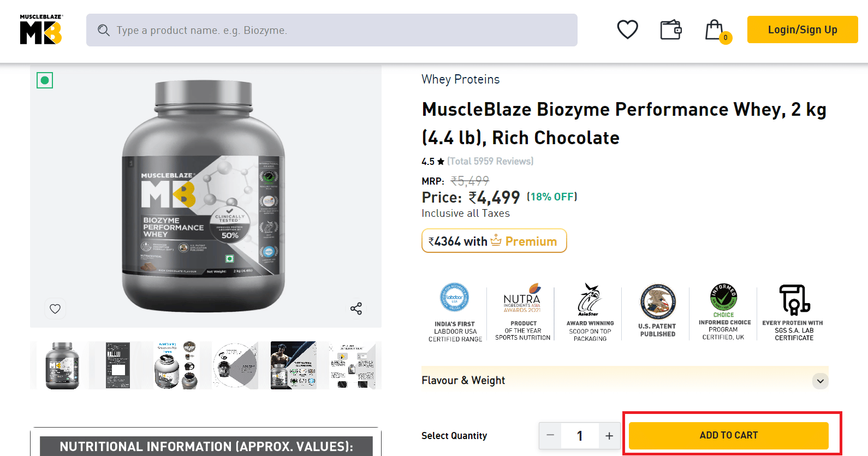Open the Total 5959 Reviews link
The width and height of the screenshot is (868, 456).
point(490,162)
